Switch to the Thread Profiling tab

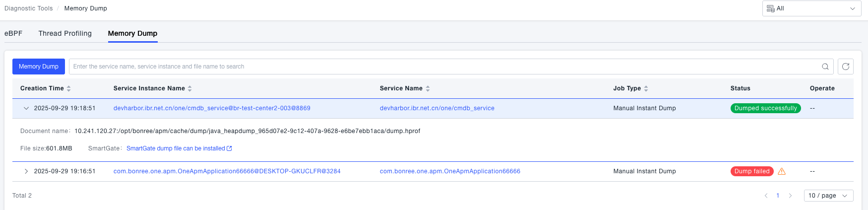coord(65,33)
